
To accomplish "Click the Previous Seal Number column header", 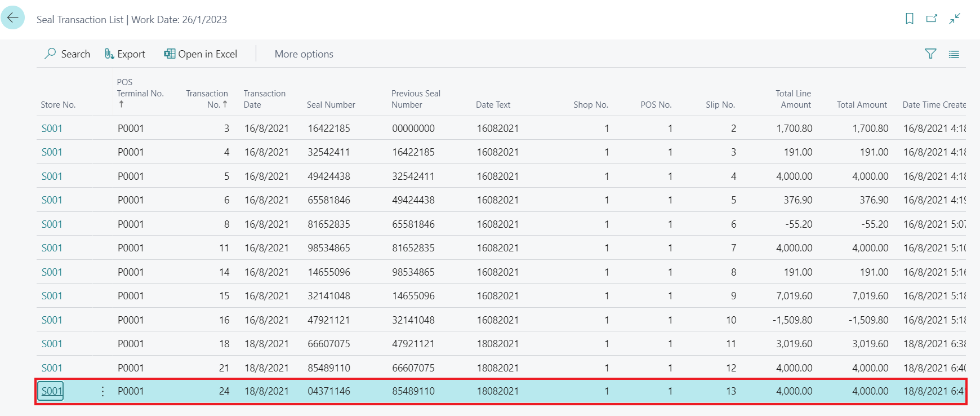I will pos(416,99).
